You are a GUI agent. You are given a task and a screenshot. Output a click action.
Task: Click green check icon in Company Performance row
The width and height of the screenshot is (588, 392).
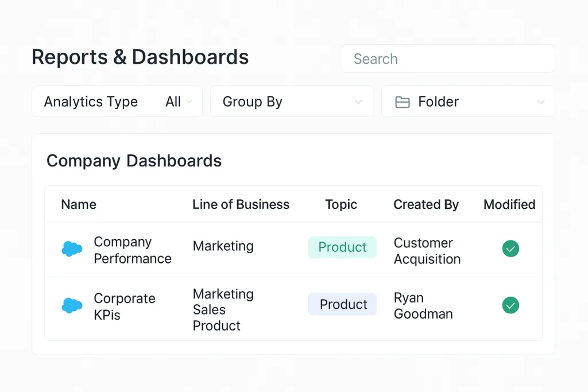point(510,249)
